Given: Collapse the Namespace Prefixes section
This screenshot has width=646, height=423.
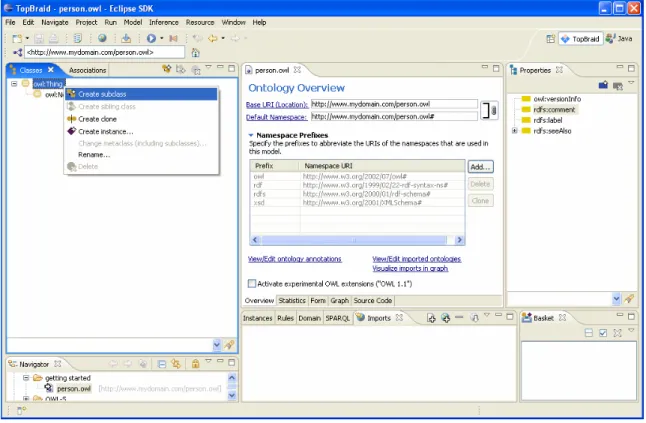Looking at the screenshot, I should pyautogui.click(x=250, y=135).
